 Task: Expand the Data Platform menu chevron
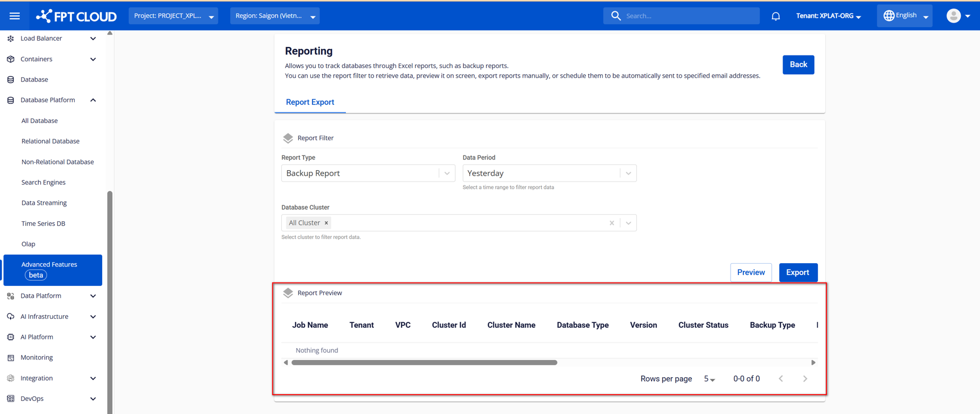click(x=93, y=296)
